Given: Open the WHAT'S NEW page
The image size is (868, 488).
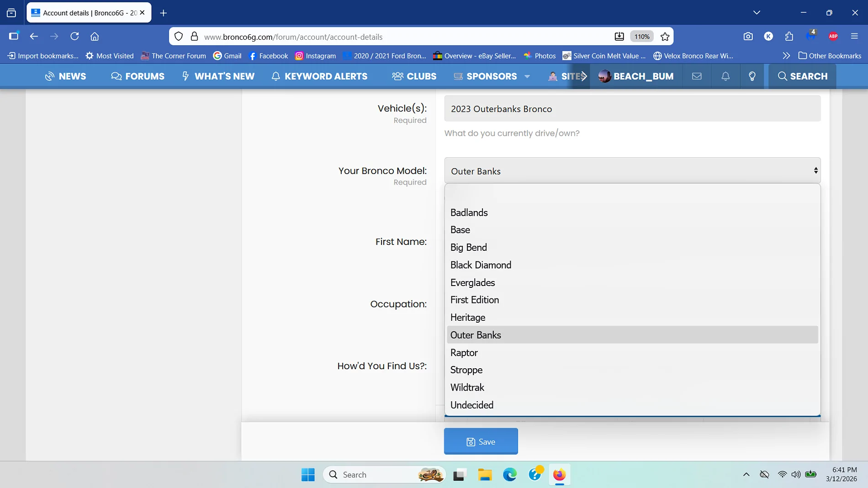Looking at the screenshot, I should (x=218, y=76).
